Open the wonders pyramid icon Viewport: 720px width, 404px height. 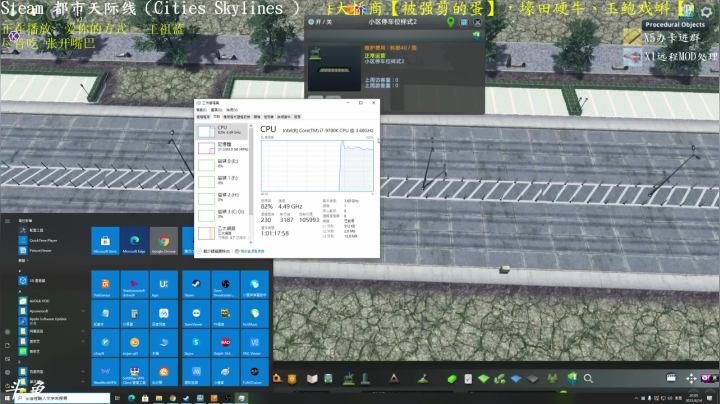[x=394, y=379]
